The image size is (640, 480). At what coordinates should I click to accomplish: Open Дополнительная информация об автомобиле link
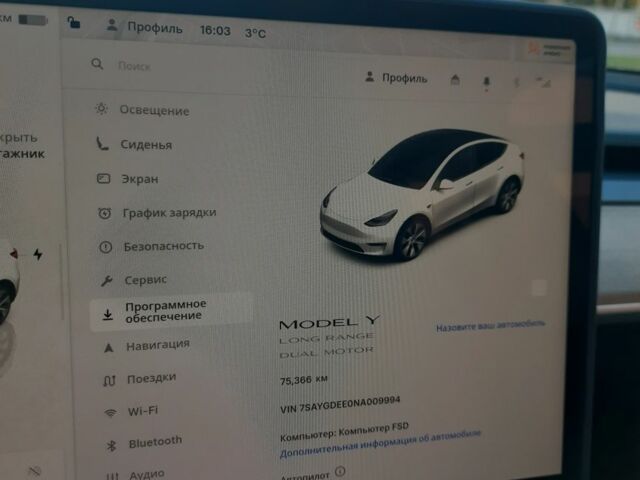(x=380, y=444)
